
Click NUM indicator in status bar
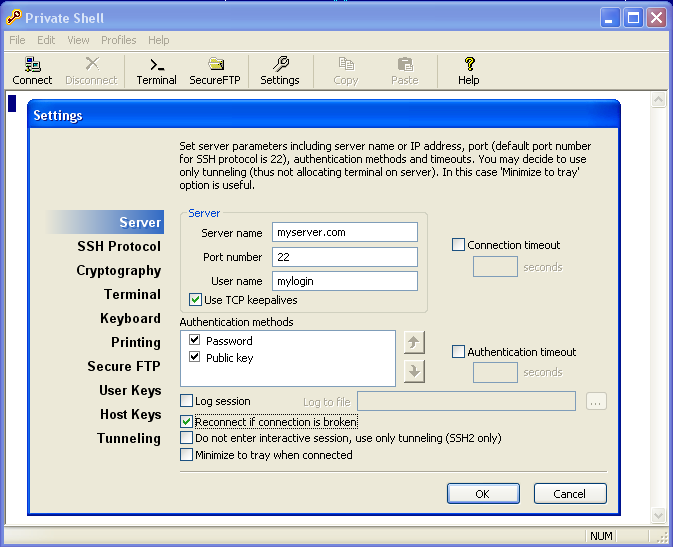[601, 536]
